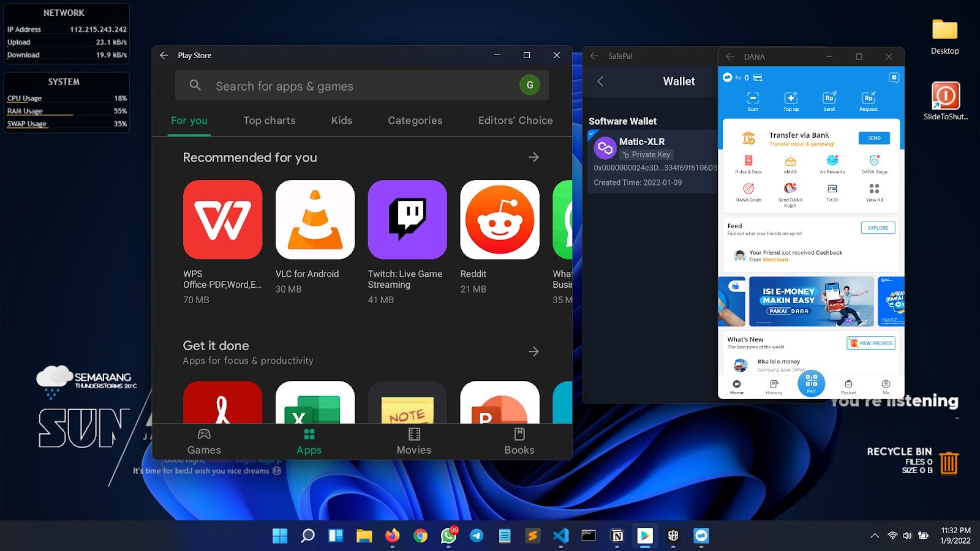Image resolution: width=980 pixels, height=551 pixels.
Task: Click Search for apps & games field
Action: [362, 85]
